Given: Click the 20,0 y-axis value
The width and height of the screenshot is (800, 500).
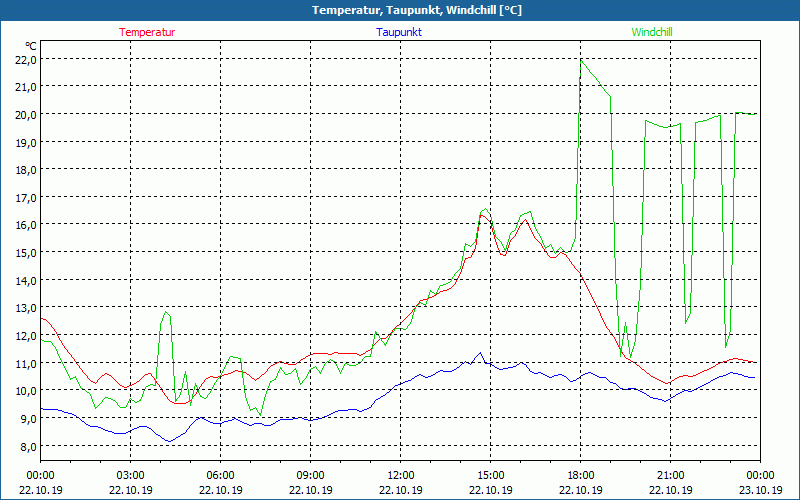Looking at the screenshot, I should [27, 115].
